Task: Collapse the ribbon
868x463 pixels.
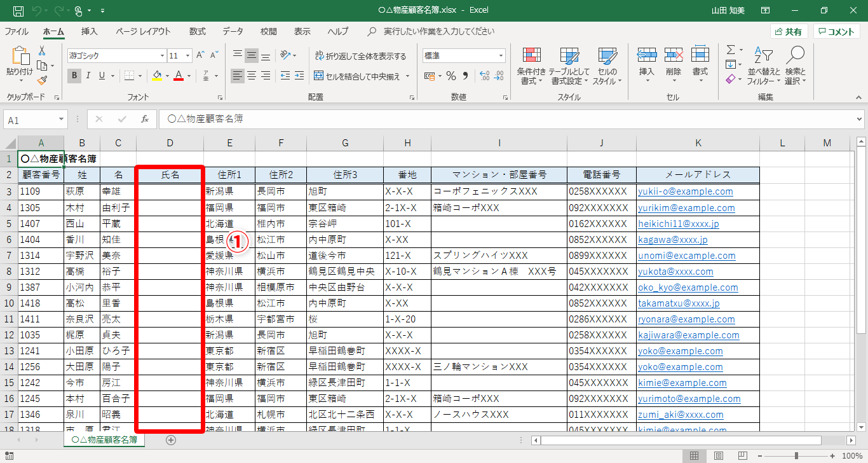Action: [859, 97]
